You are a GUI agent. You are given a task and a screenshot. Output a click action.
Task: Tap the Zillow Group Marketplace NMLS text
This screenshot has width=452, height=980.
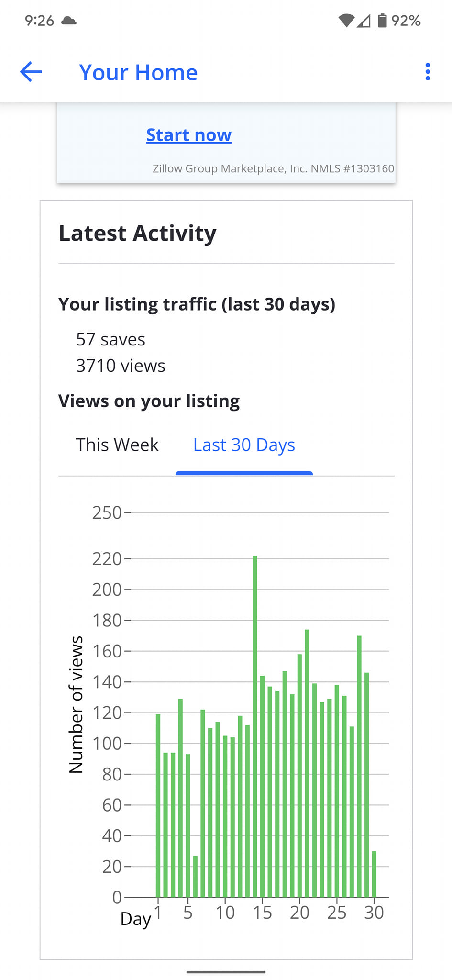click(x=273, y=168)
